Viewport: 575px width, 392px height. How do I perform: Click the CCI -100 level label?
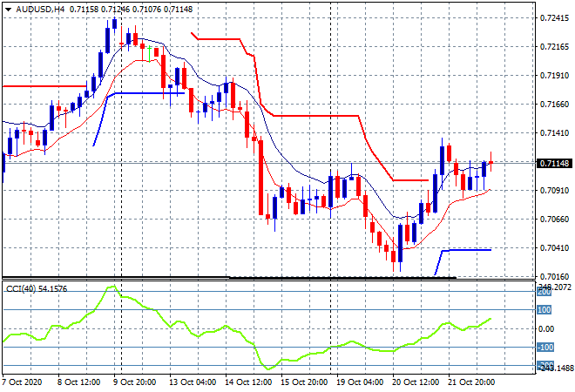pyautogui.click(x=545, y=347)
